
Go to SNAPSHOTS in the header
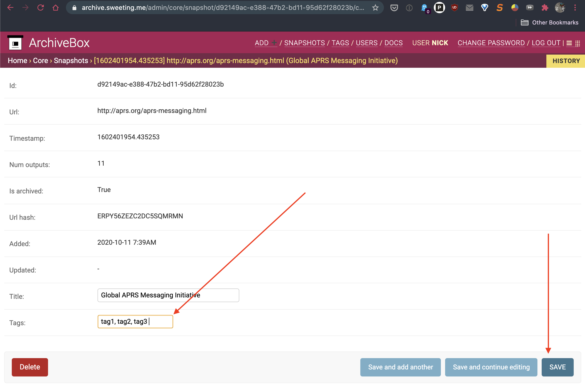click(304, 43)
